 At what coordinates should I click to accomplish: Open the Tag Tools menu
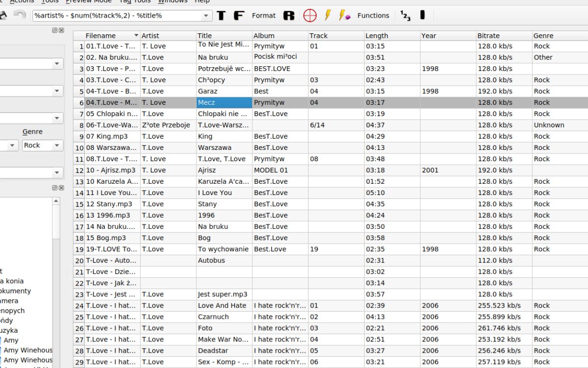[x=135, y=1]
